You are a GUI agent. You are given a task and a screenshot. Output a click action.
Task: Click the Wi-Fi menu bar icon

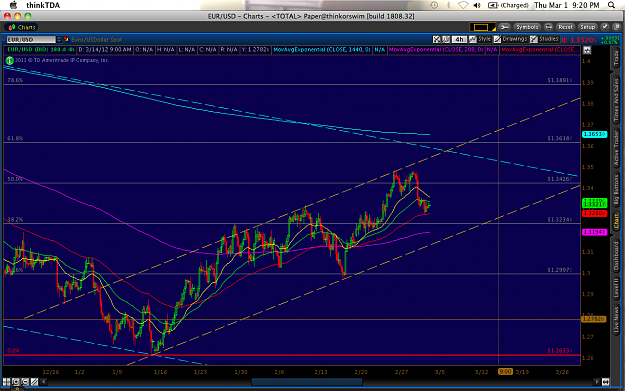(x=463, y=5)
